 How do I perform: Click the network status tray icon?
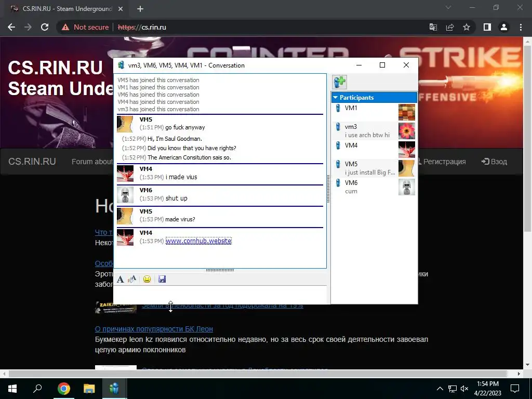coord(453,389)
